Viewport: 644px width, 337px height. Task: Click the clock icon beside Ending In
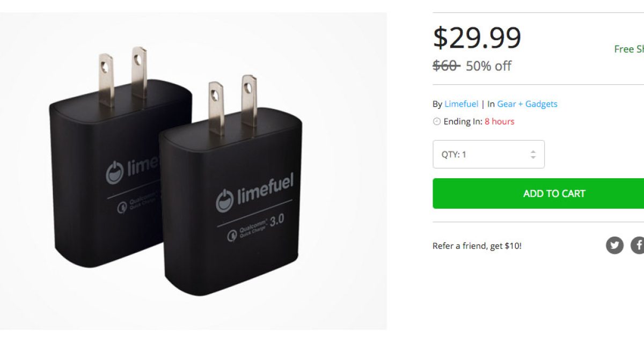pos(437,122)
